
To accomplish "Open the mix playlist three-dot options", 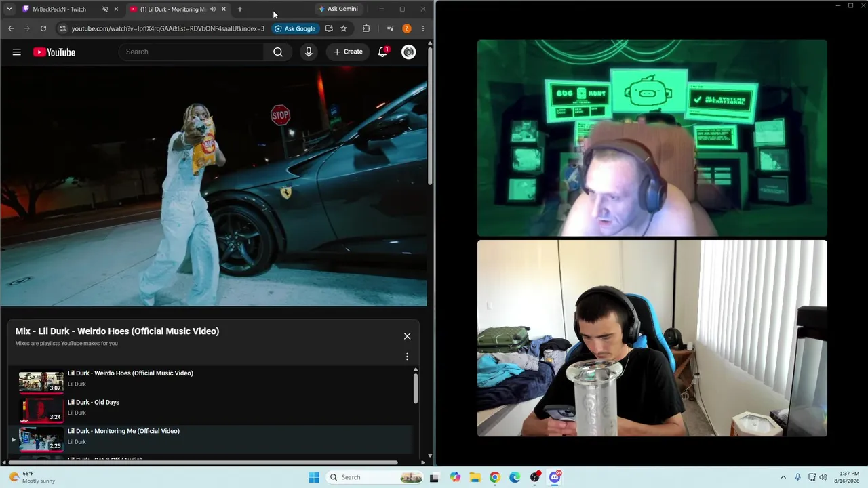I will pos(407,357).
